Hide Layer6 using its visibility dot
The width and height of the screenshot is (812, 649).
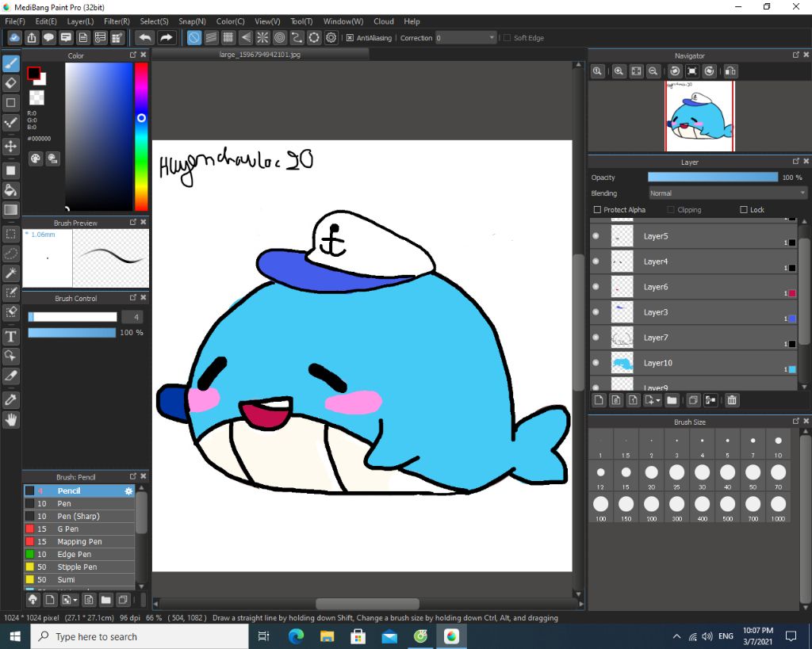596,287
